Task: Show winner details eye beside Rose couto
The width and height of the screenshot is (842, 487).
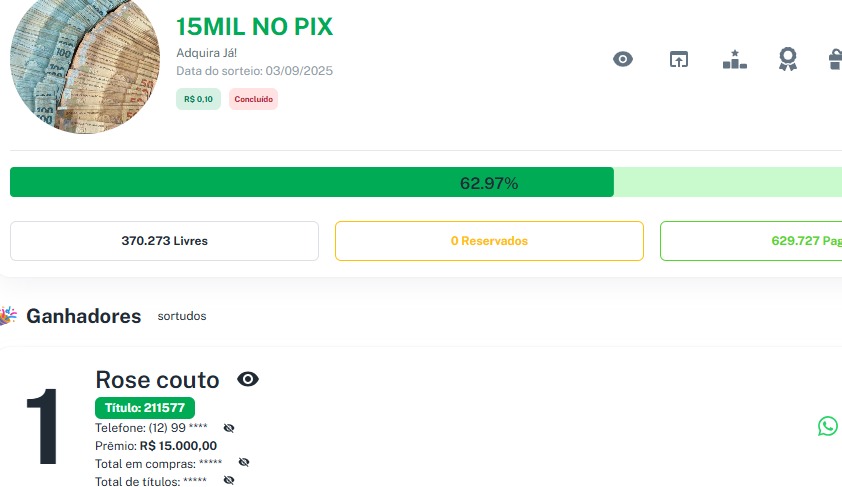Action: 248,379
